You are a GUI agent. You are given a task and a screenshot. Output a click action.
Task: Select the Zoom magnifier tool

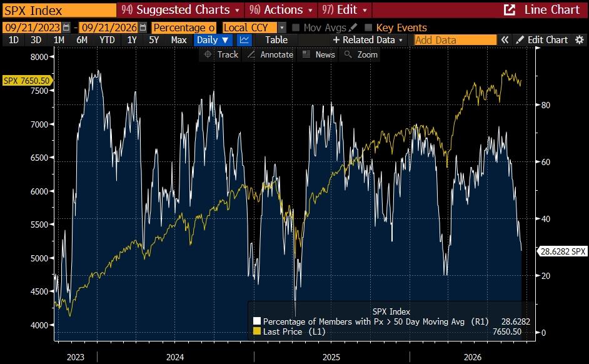pyautogui.click(x=361, y=54)
